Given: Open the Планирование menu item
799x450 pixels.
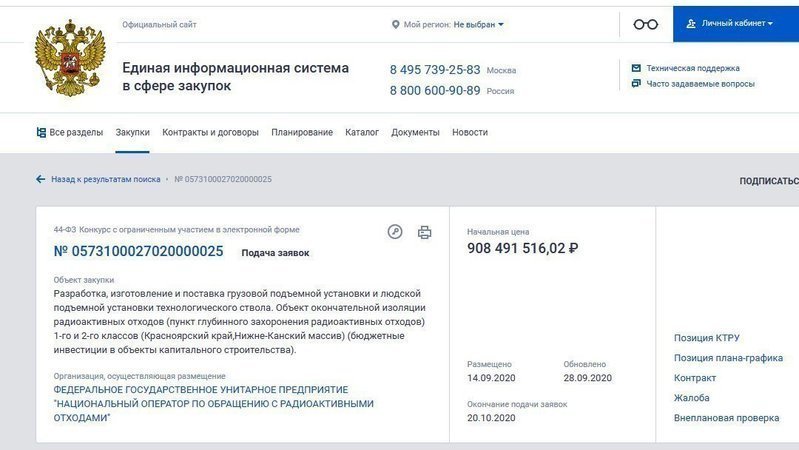Looking at the screenshot, I should [301, 132].
